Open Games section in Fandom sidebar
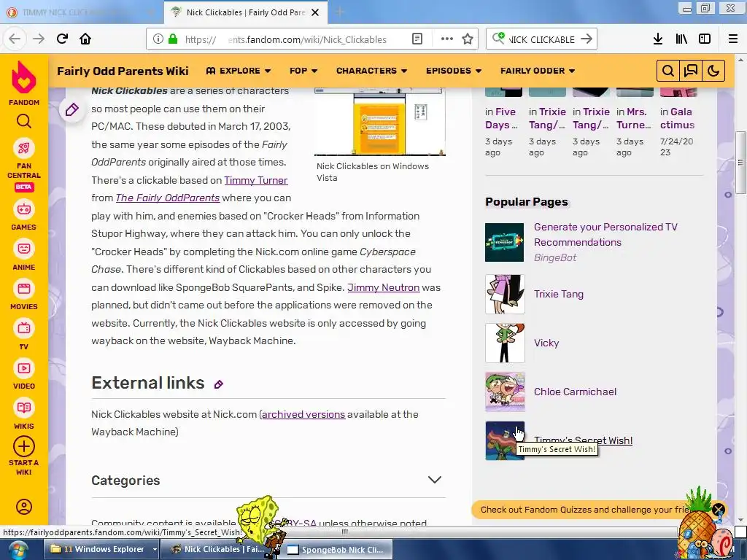 pos(24,215)
